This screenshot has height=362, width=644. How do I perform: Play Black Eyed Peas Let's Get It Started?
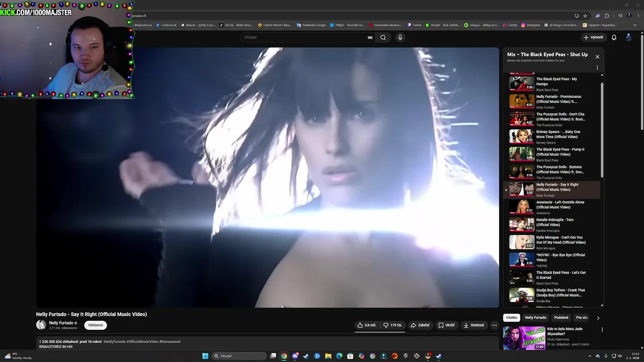552,277
